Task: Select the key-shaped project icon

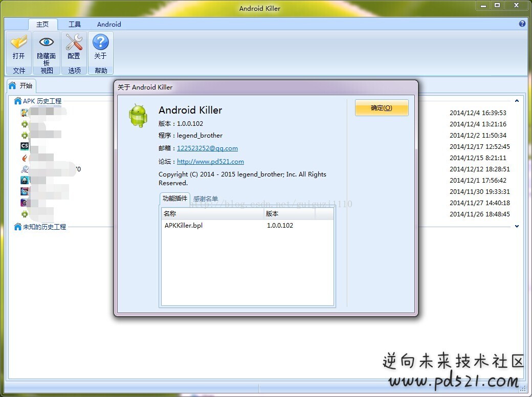Action: tap(25, 169)
